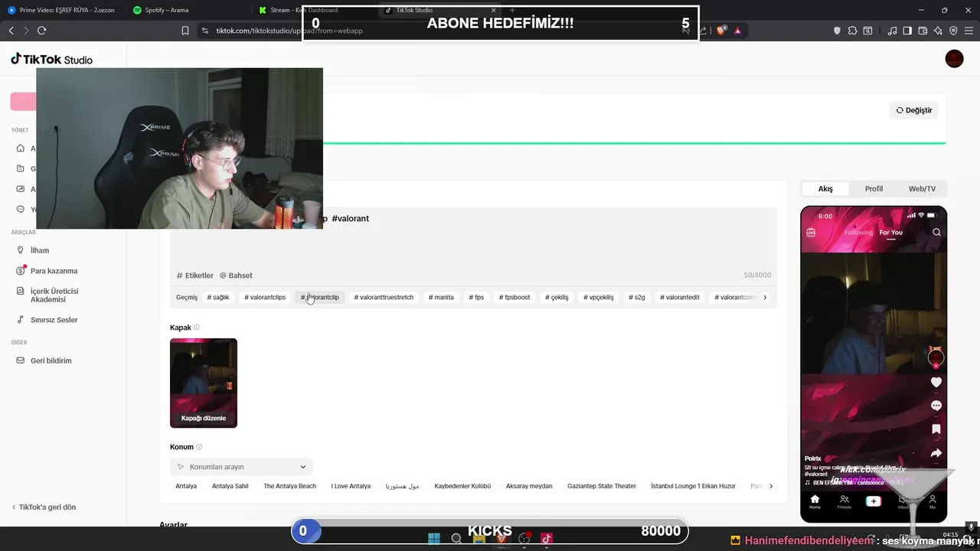Add the # çekiliş hashtag suggestion
Image resolution: width=980 pixels, height=551 pixels.
557,297
